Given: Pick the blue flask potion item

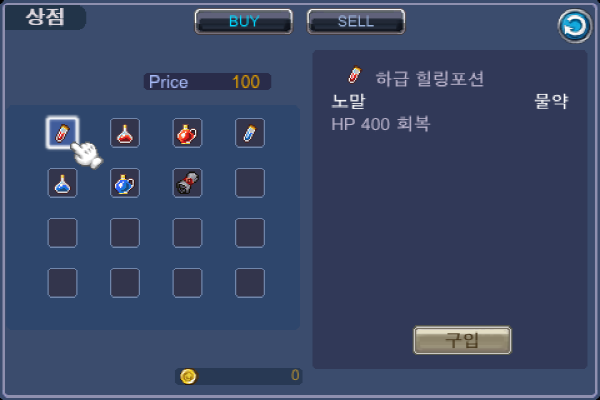Looking at the screenshot, I should click(62, 183).
